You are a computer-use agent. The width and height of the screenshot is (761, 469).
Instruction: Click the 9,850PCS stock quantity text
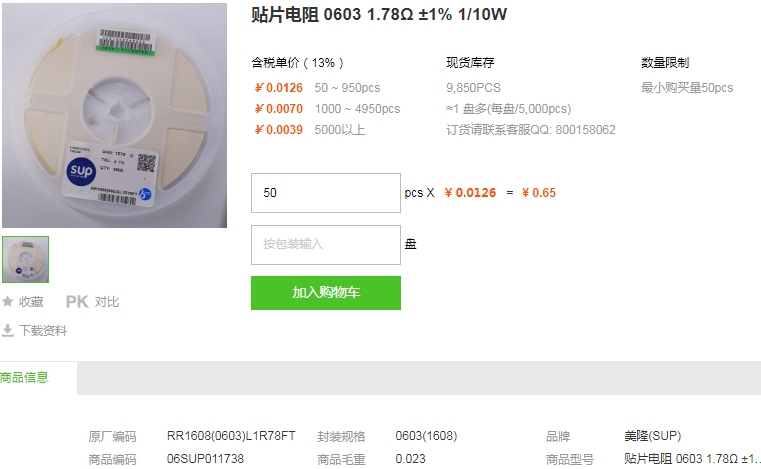(x=473, y=88)
